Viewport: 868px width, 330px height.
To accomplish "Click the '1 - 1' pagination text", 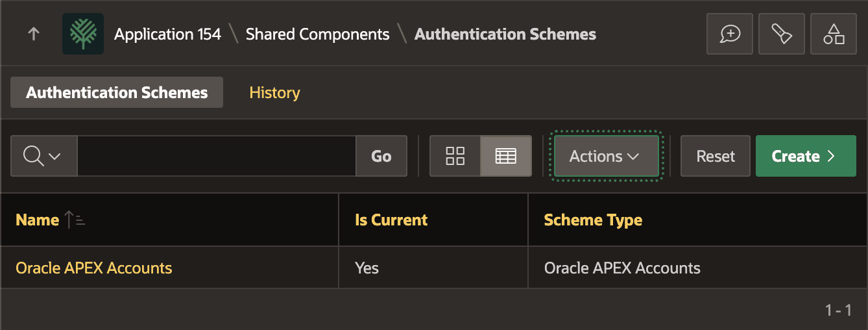I will [838, 311].
